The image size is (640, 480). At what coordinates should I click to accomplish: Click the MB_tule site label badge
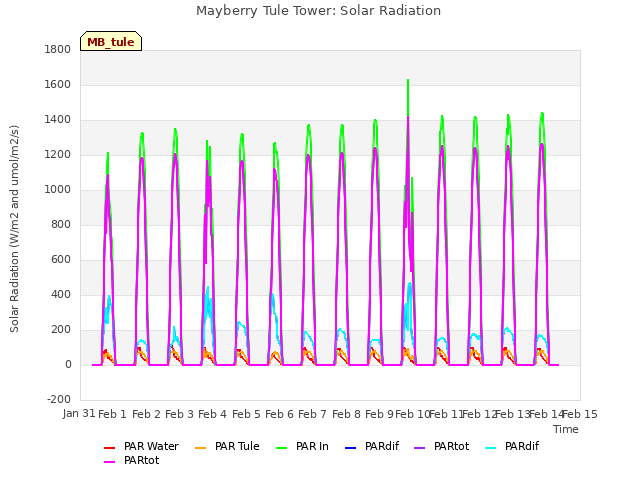pyautogui.click(x=111, y=41)
